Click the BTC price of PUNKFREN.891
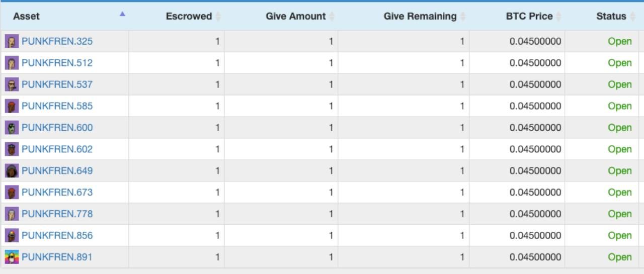The width and height of the screenshot is (644, 274). (535, 257)
